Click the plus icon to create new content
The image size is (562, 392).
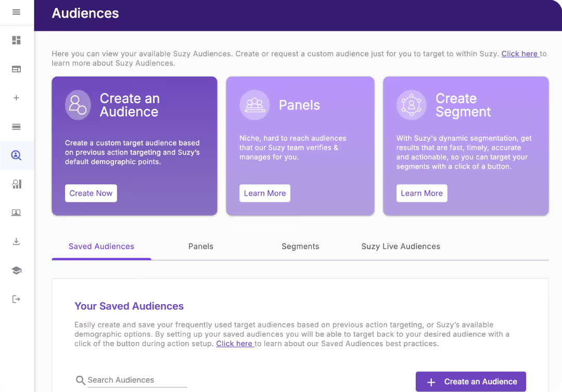pyautogui.click(x=16, y=97)
